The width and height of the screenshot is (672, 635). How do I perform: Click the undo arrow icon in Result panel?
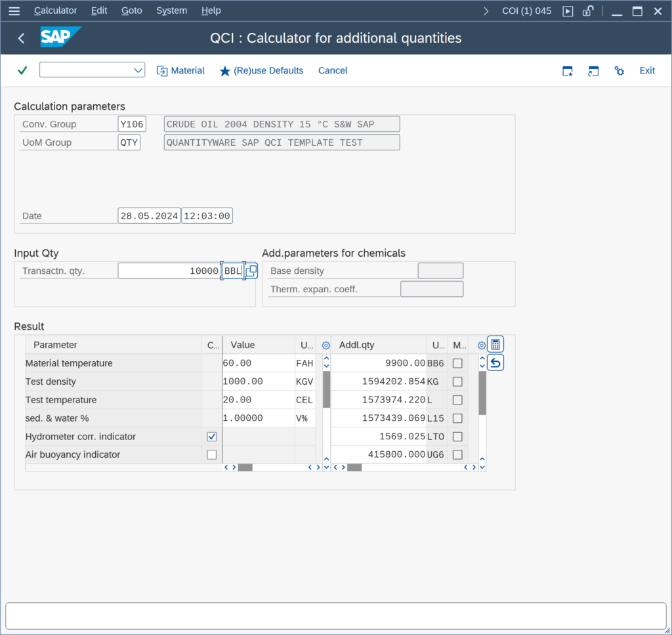(x=495, y=363)
